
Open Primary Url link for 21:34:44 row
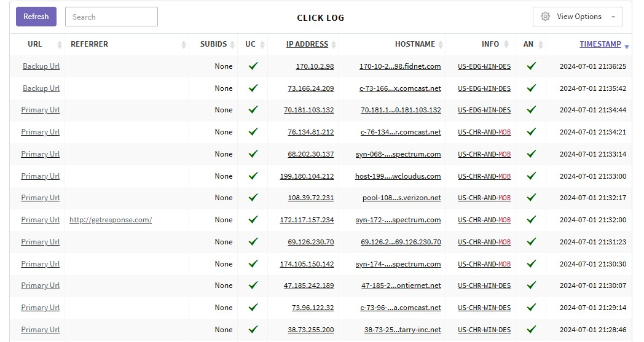coord(41,110)
